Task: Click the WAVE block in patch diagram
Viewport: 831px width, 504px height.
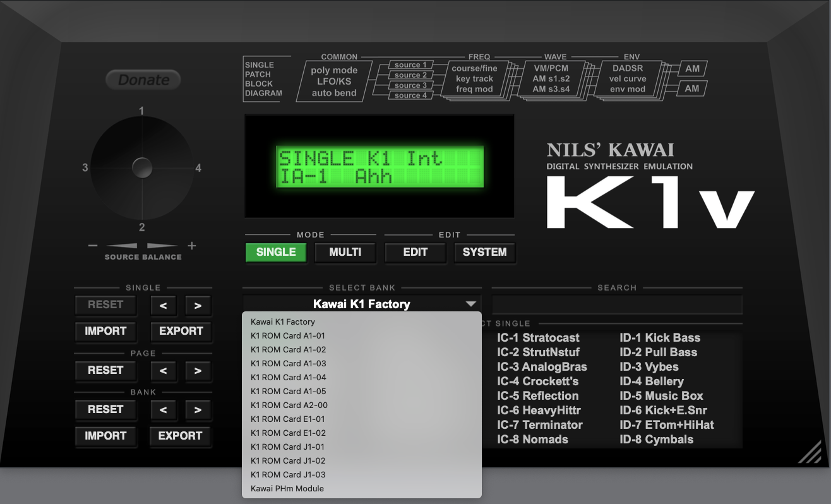Action: point(551,80)
